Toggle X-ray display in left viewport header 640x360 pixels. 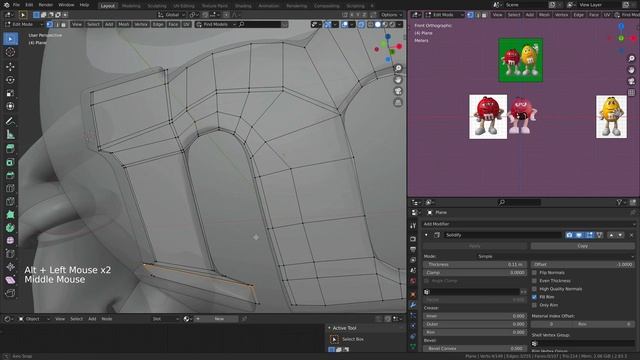pyautogui.click(x=361, y=24)
